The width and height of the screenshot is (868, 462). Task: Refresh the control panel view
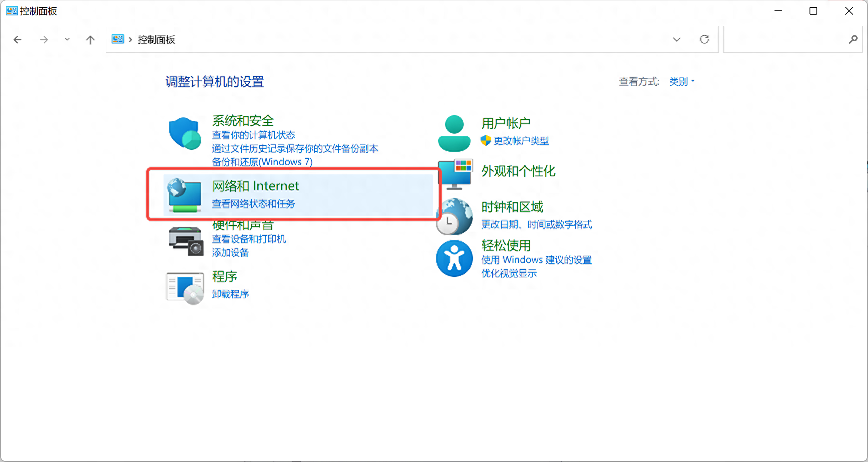click(x=704, y=39)
